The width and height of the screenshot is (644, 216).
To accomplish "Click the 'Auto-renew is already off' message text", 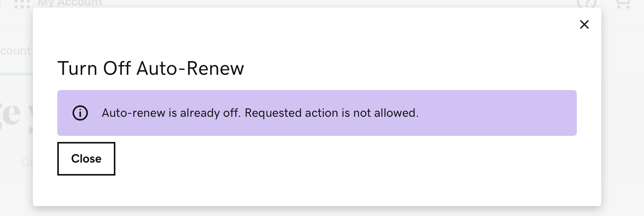I will [170, 113].
